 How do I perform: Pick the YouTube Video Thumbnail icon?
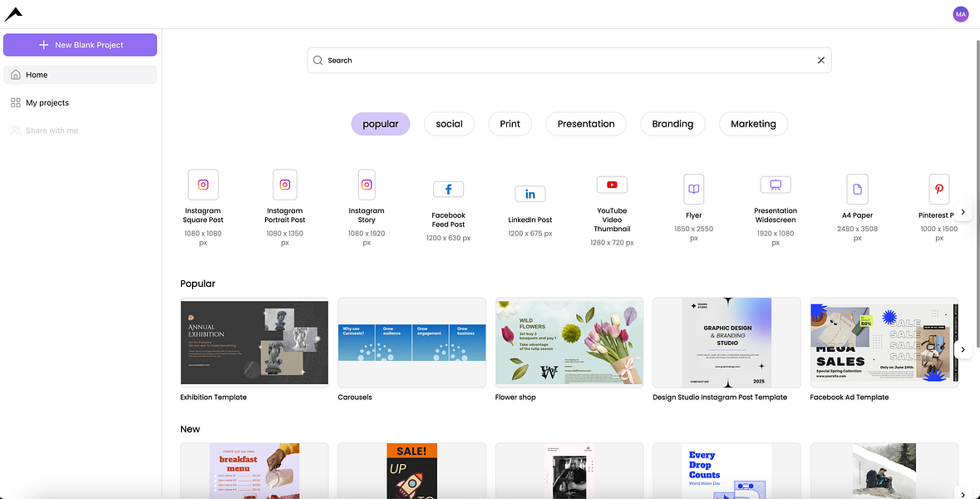tap(612, 185)
